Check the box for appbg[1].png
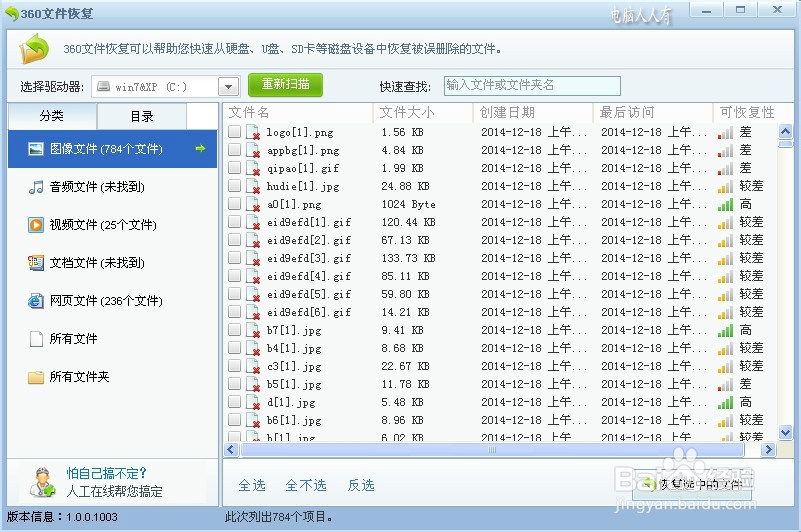Image resolution: width=801 pixels, height=532 pixels. [234, 150]
